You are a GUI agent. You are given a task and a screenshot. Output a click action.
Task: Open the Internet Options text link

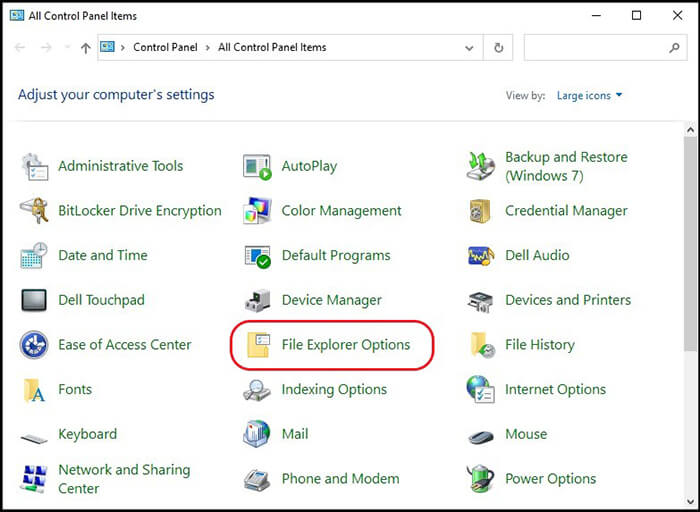(x=555, y=389)
